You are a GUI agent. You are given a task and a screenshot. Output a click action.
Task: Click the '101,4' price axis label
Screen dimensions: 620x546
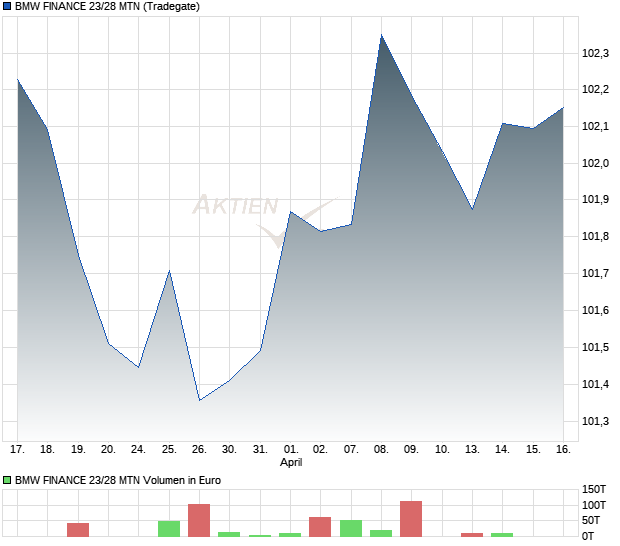pyautogui.click(x=595, y=384)
